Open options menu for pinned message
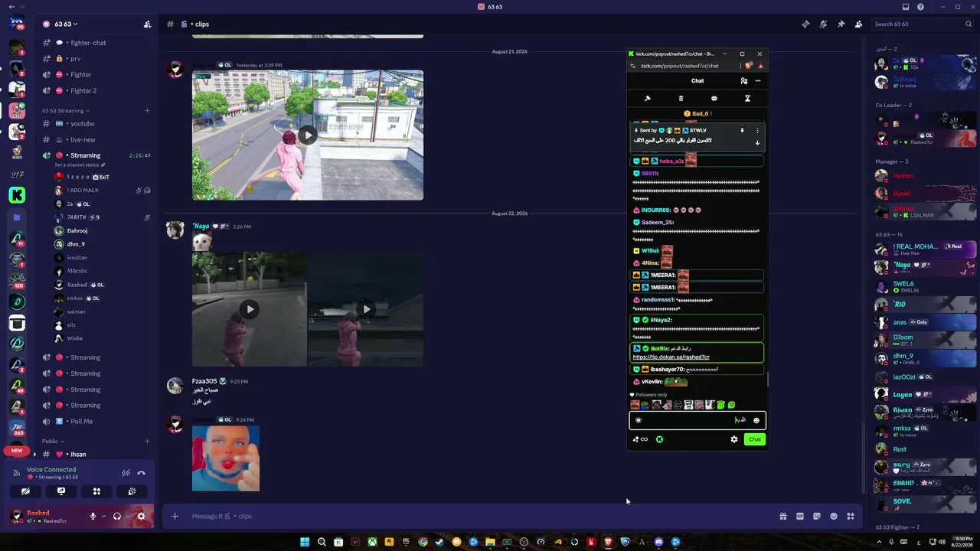The height and width of the screenshot is (551, 980). [758, 131]
